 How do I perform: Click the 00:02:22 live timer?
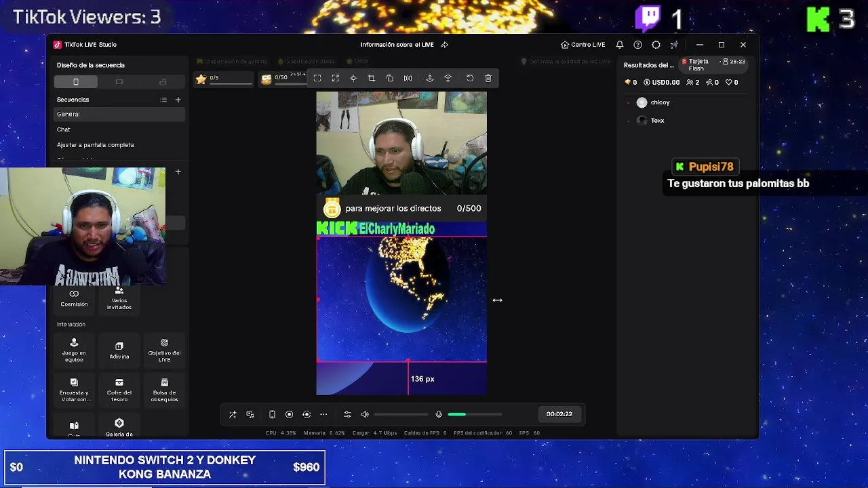click(x=559, y=414)
